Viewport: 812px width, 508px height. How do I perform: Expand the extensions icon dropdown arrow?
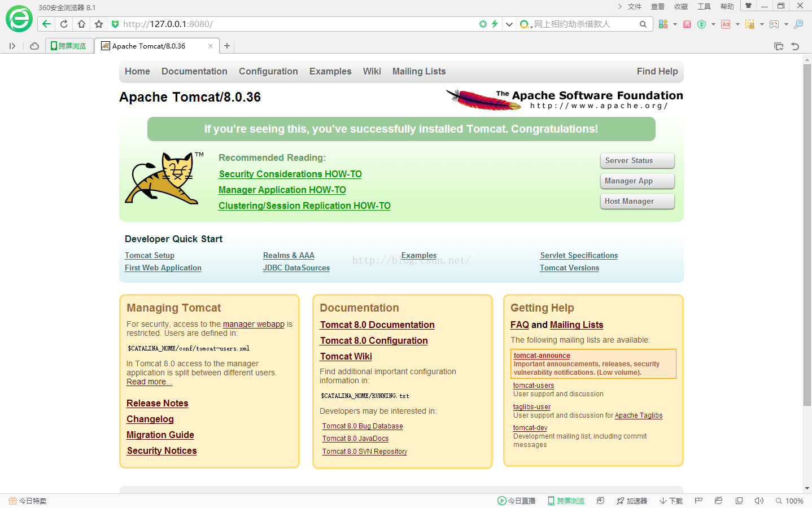point(675,24)
